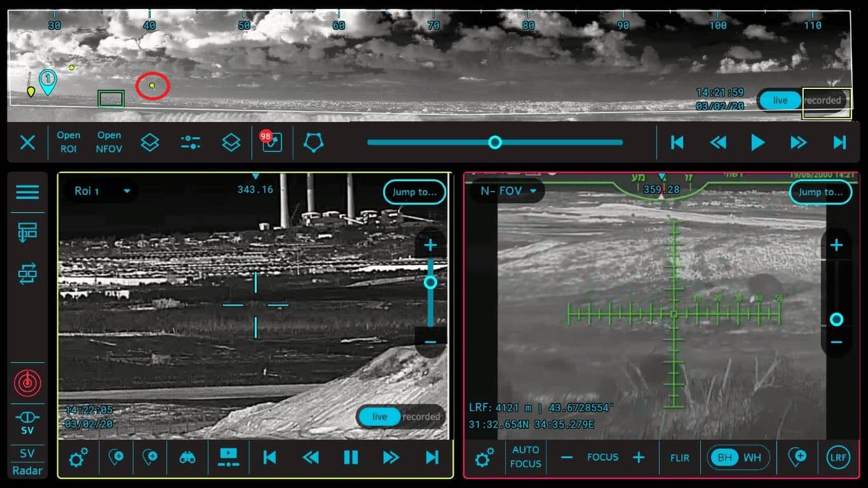Click the red radar target icon in sidebar

[x=27, y=383]
